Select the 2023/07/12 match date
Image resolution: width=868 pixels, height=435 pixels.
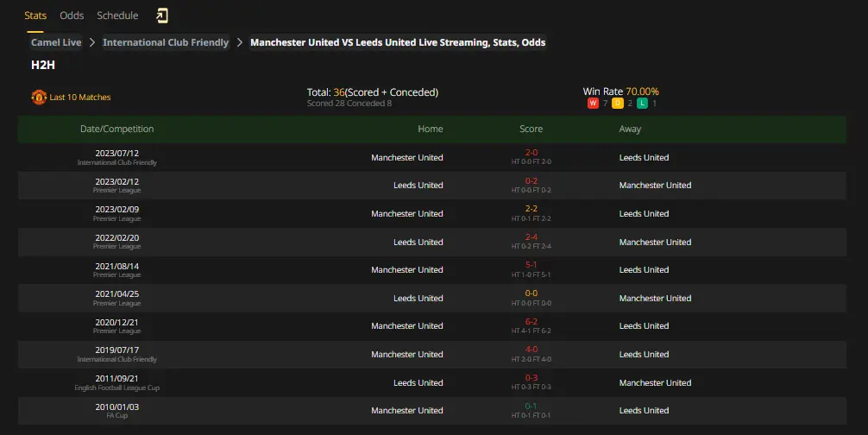pyautogui.click(x=116, y=154)
